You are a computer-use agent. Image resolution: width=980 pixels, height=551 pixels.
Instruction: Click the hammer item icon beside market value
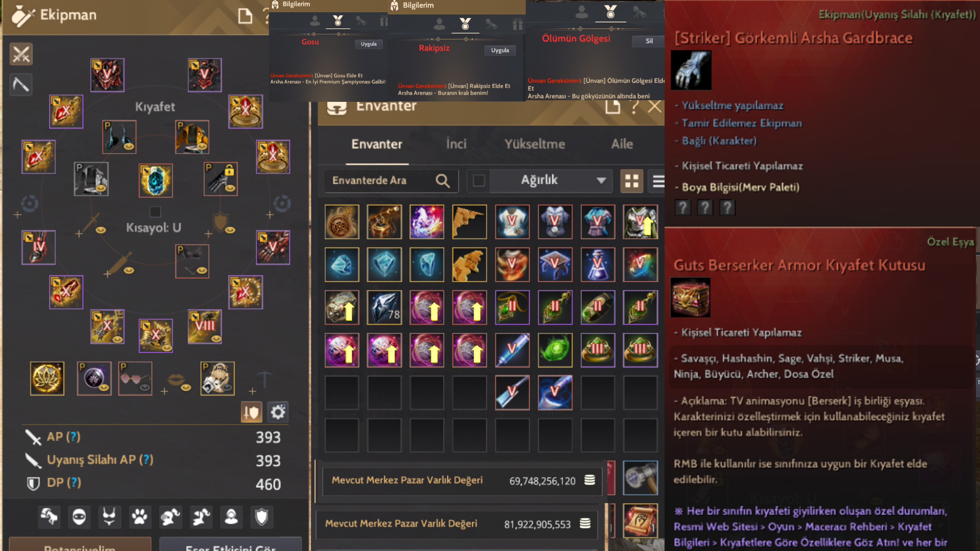(640, 477)
